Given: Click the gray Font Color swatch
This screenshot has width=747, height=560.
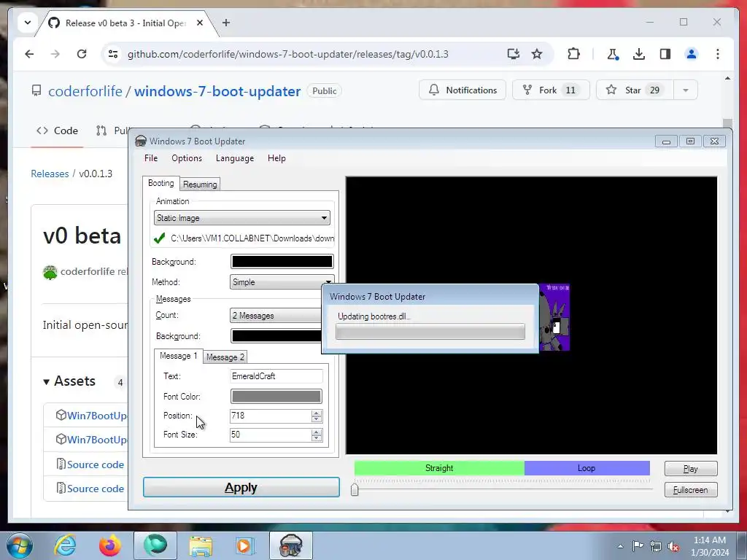Looking at the screenshot, I should tap(276, 397).
